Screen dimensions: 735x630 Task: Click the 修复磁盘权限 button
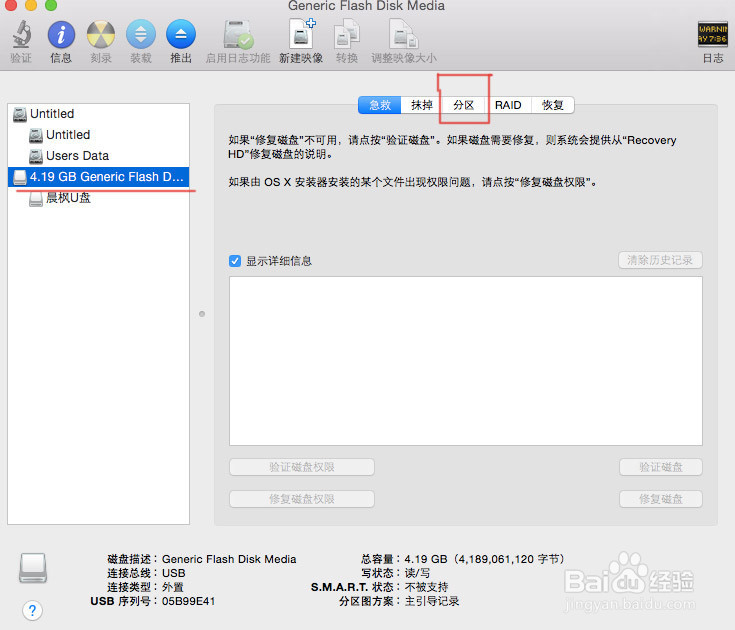tap(302, 499)
